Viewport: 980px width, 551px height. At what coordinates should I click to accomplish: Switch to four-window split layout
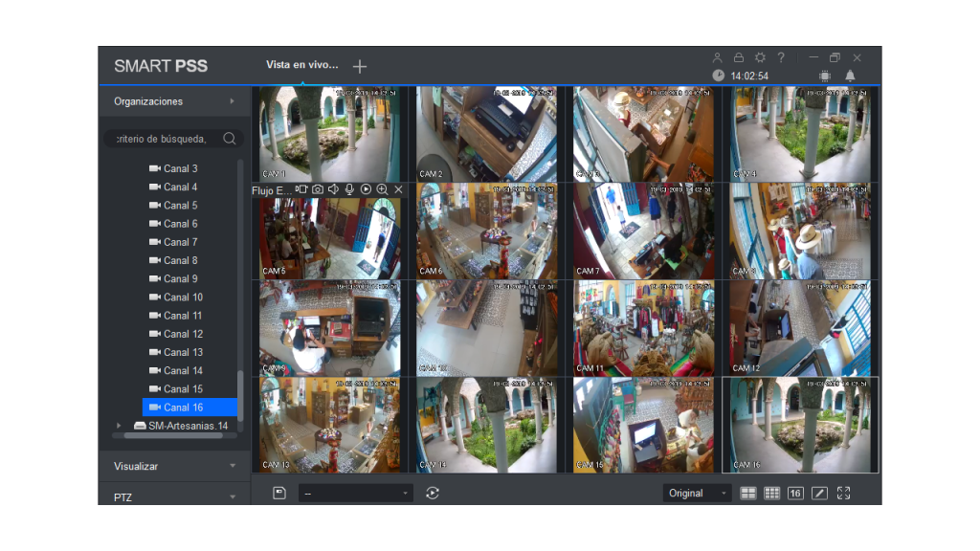747,494
